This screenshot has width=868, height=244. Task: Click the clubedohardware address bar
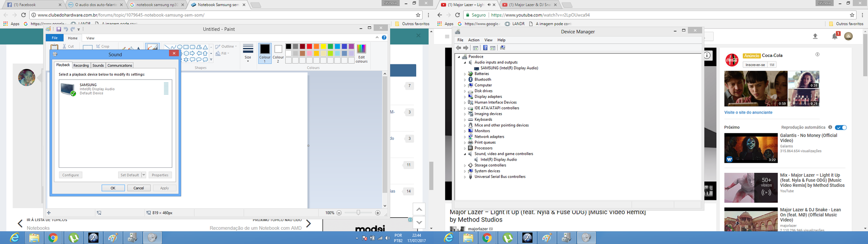pos(225,15)
